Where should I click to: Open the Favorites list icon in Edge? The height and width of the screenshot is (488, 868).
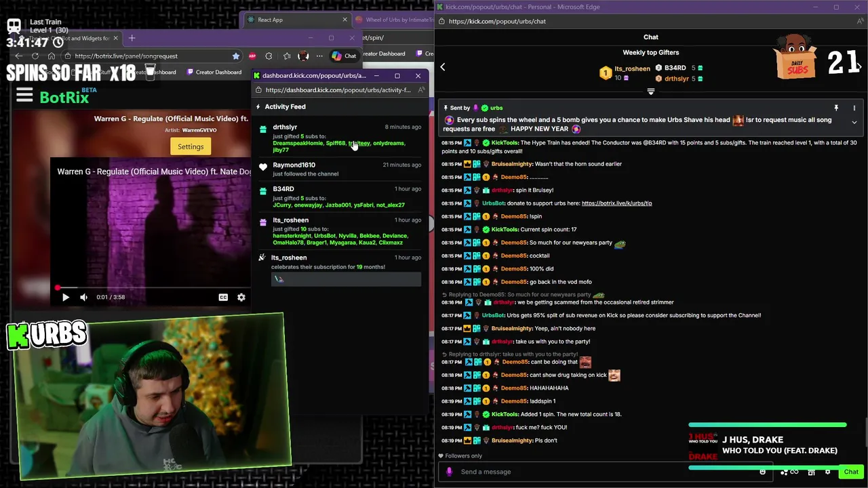(287, 56)
